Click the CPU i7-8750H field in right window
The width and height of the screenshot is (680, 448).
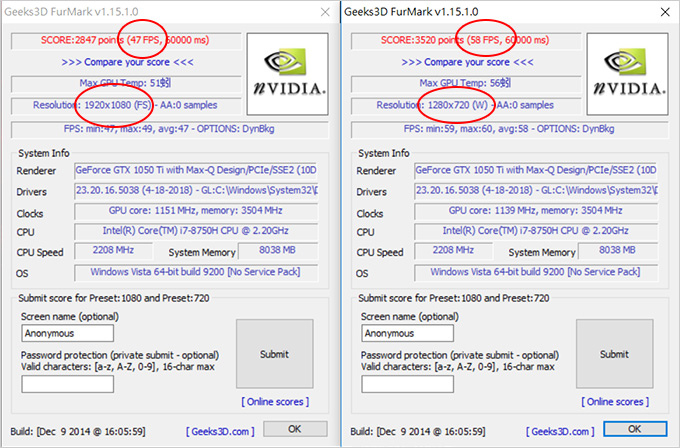pos(536,231)
